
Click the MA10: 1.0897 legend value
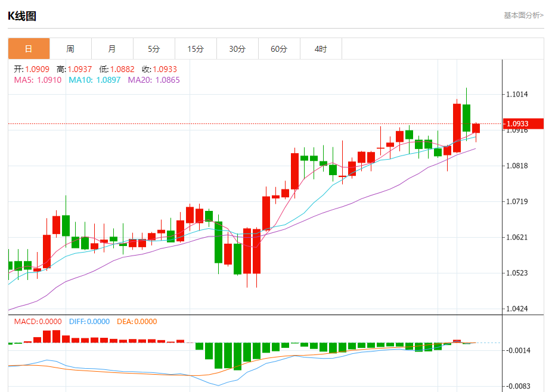(94, 80)
